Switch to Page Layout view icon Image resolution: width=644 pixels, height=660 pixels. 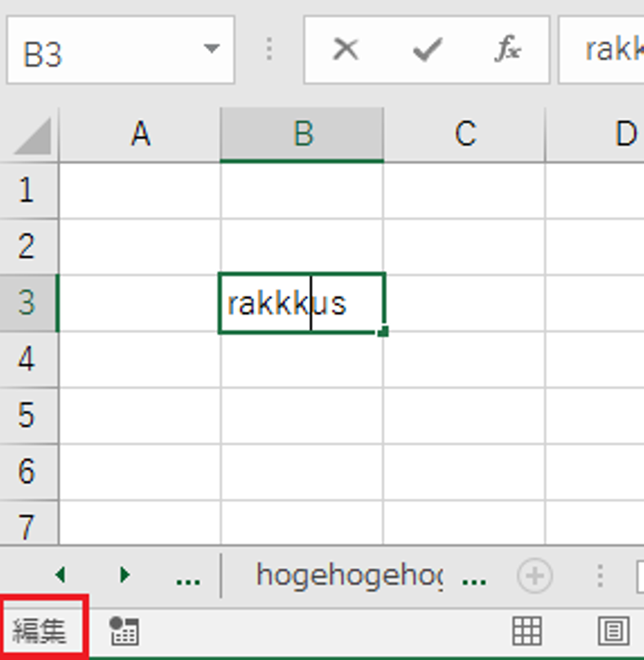(x=613, y=631)
